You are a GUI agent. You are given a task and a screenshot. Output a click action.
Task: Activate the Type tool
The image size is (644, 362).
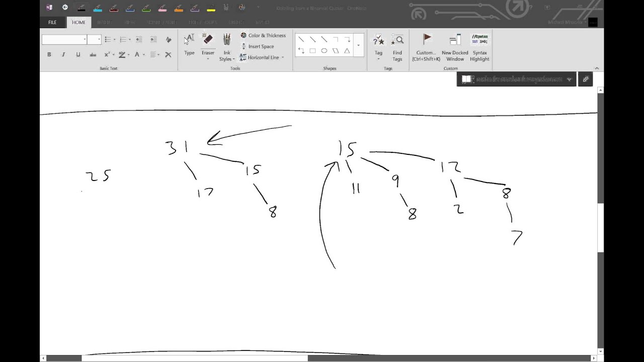189,44
